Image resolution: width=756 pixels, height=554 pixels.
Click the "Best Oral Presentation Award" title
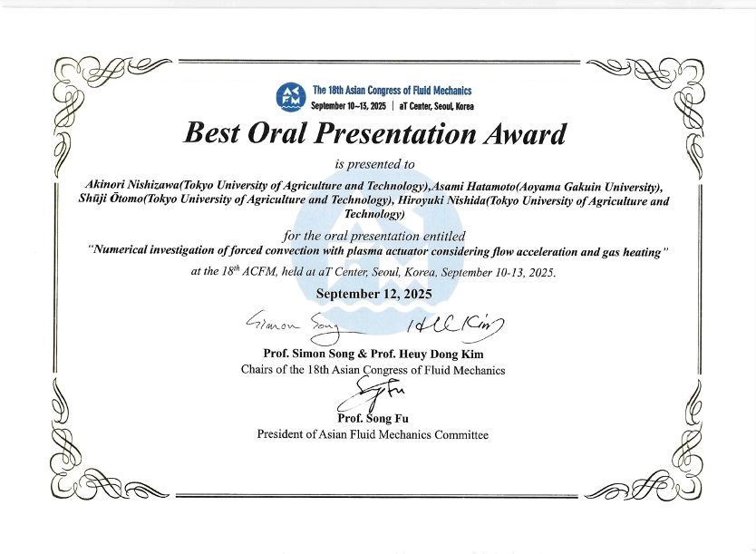click(374, 134)
